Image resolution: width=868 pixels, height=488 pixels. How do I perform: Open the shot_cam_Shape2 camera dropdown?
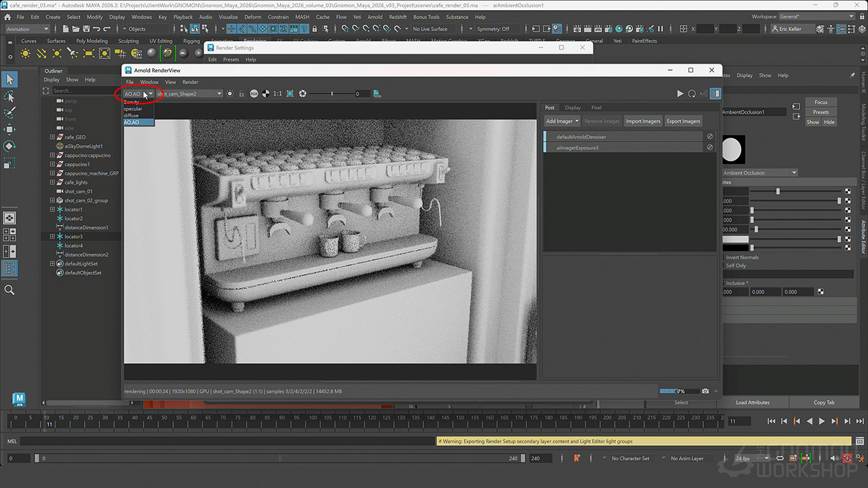219,94
